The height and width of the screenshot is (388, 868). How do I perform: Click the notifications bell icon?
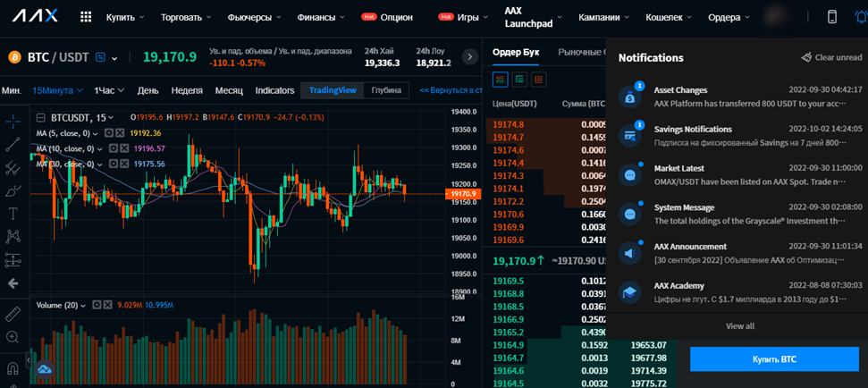pyautogui.click(x=860, y=17)
